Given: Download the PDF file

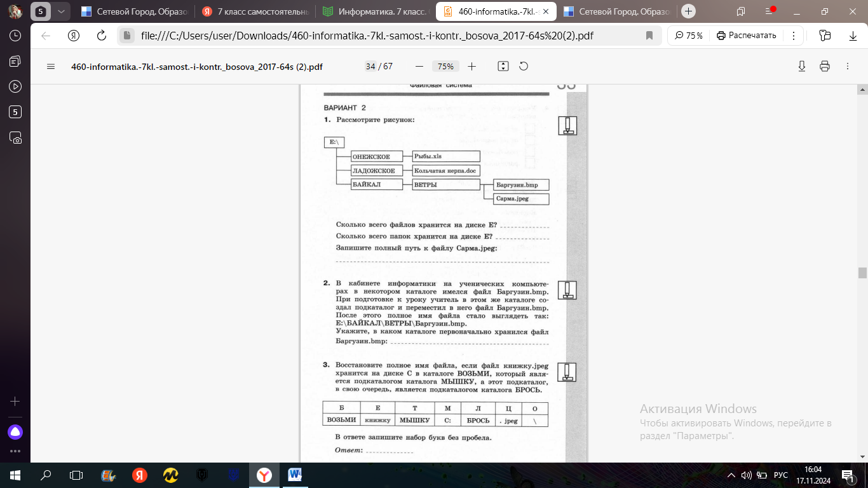Looking at the screenshot, I should (802, 66).
